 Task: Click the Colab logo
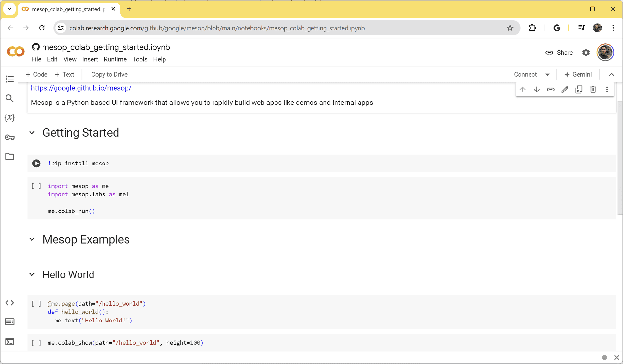16,52
